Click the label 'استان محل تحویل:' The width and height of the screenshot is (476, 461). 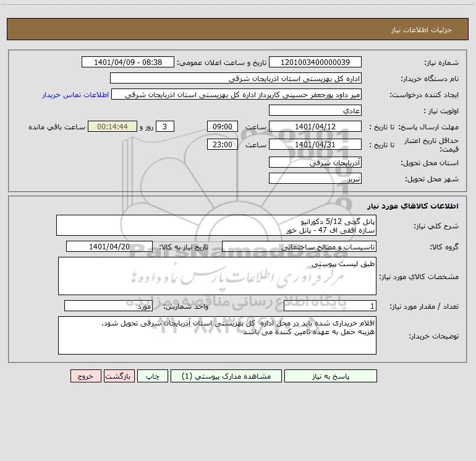(430, 163)
